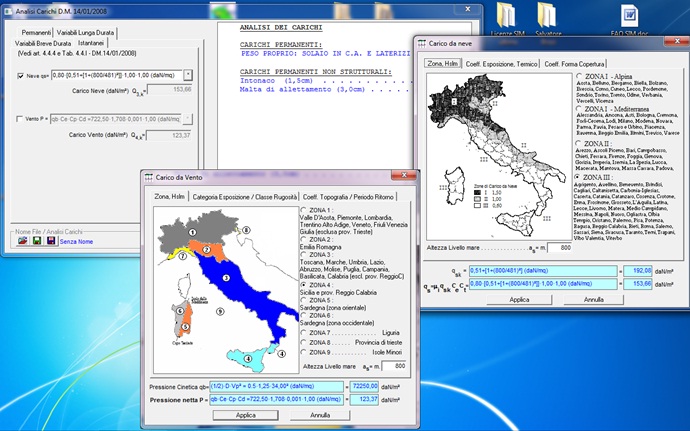Click the Italy wind zones map
The width and height of the screenshot is (690, 431).
[226, 290]
